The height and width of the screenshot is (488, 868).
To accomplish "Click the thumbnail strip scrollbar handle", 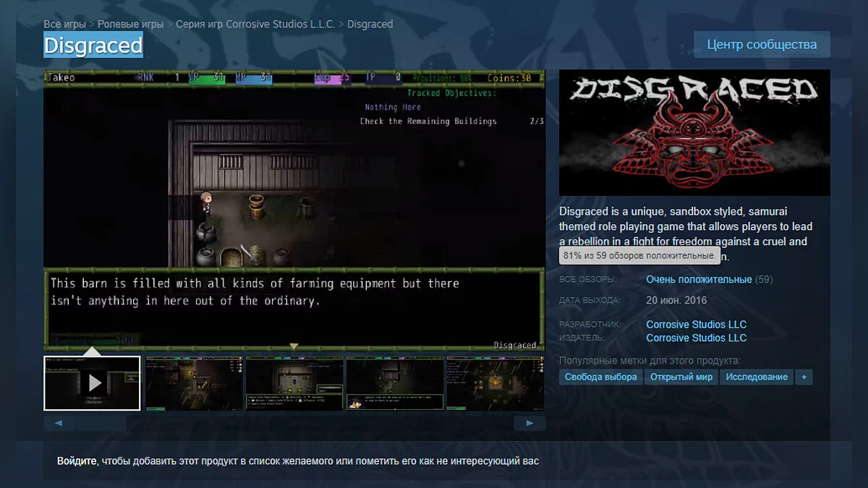I will (x=101, y=424).
